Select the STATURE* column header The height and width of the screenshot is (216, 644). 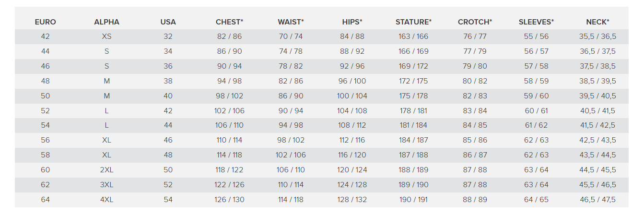[x=413, y=22]
